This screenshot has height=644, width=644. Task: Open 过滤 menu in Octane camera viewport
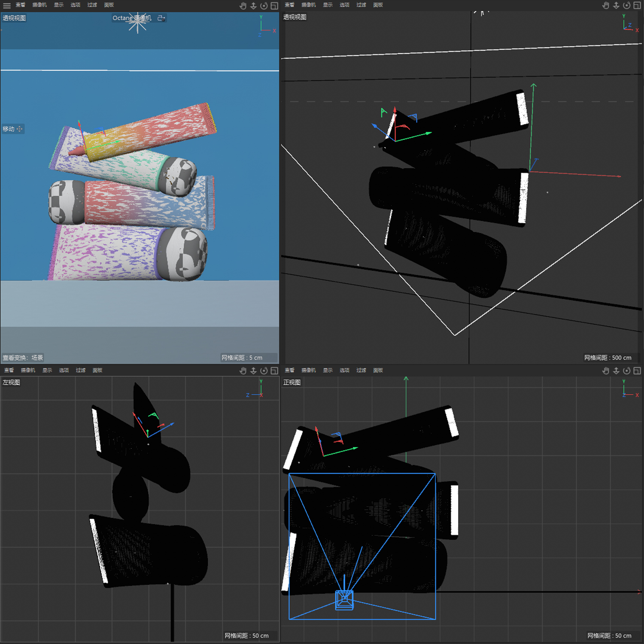pyautogui.click(x=92, y=5)
